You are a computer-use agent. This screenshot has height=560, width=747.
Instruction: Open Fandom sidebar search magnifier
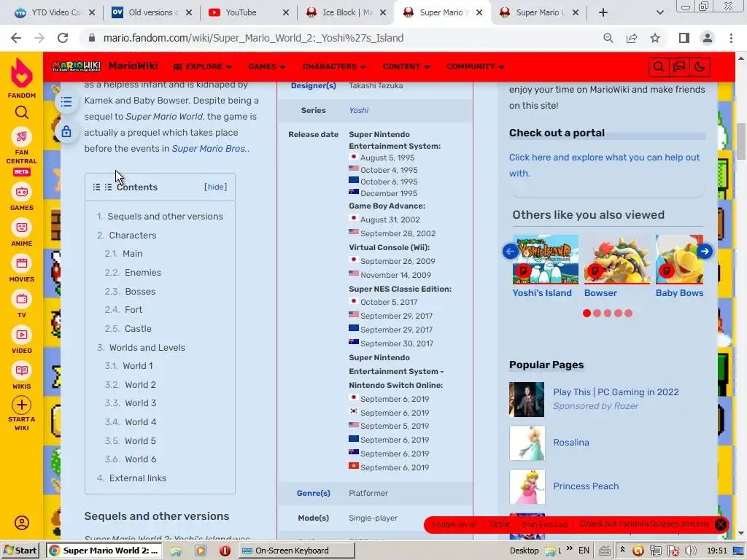click(21, 112)
